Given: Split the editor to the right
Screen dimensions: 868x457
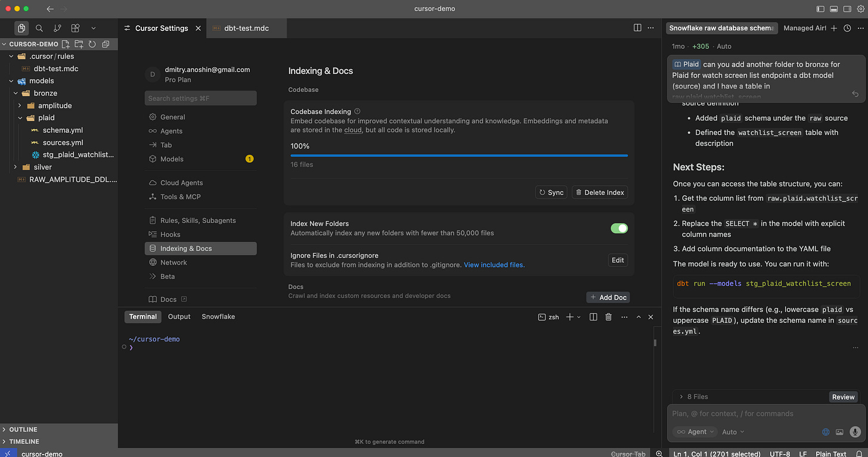Looking at the screenshot, I should [637, 28].
